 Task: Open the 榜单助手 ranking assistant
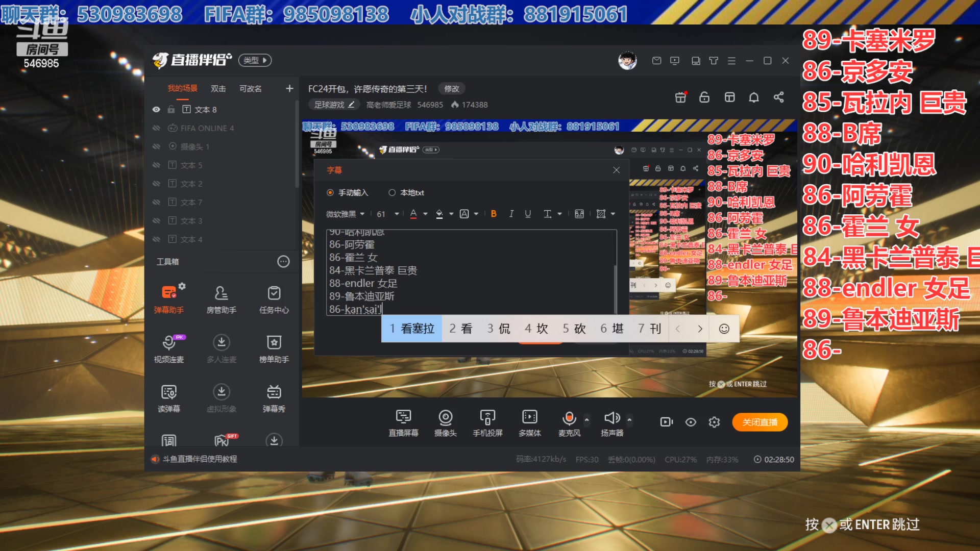[x=274, y=348]
